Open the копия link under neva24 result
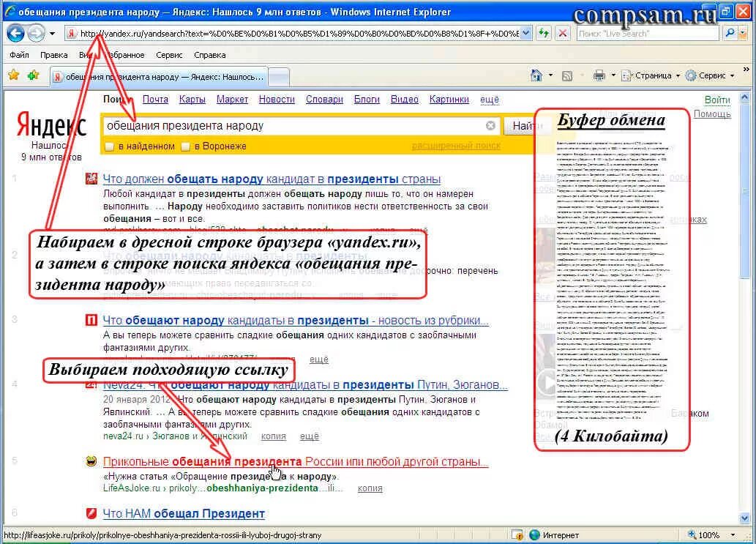Image resolution: width=756 pixels, height=544 pixels. pyautogui.click(x=274, y=436)
